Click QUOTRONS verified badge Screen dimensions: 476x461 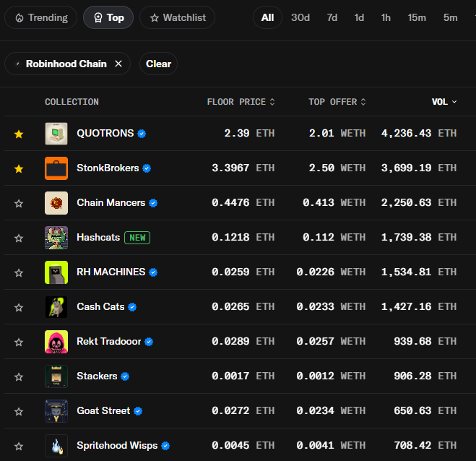[x=142, y=134]
